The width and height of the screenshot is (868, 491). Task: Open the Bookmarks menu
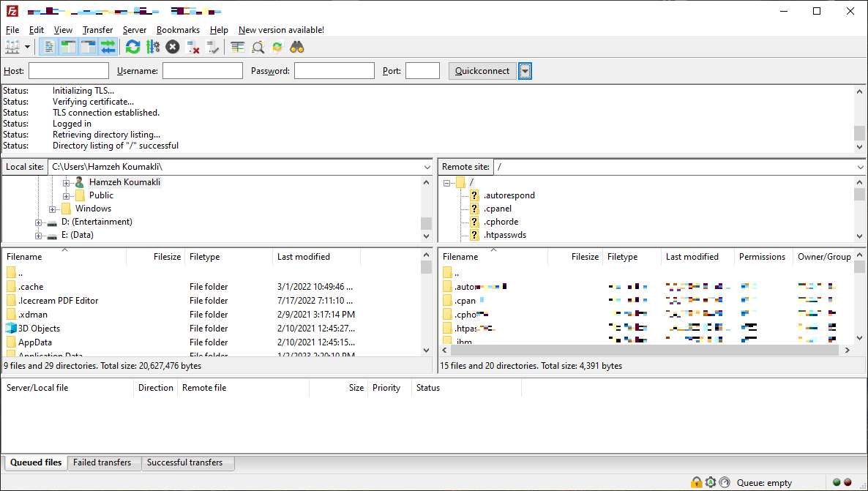[178, 30]
